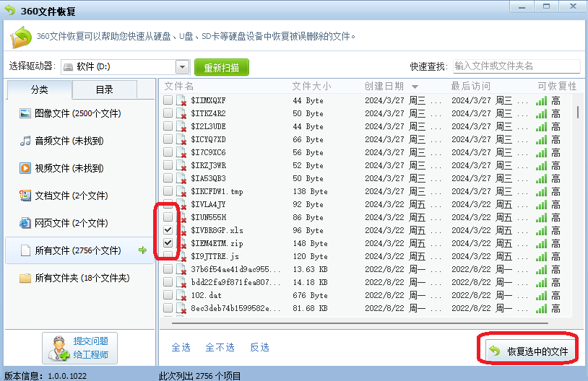Screen dimensions: 588x381
Task: Check the box for $IIMXQXF
Action: click(168, 100)
